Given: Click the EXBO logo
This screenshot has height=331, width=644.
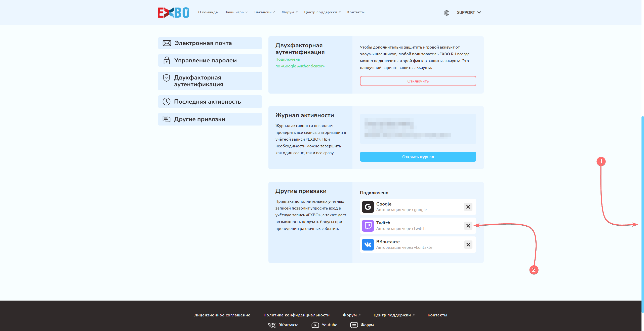Looking at the screenshot, I should tap(173, 13).
